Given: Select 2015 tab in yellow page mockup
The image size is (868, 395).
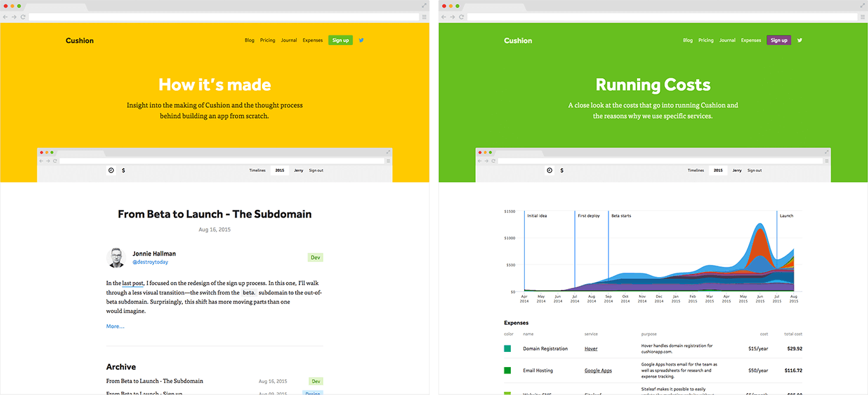Looking at the screenshot, I should coord(280,171).
